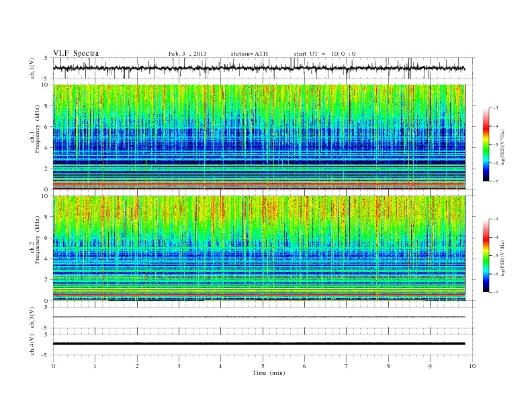Click the "5" tick on the time axis
Viewport: 532px width, 411px height.
tap(263, 366)
